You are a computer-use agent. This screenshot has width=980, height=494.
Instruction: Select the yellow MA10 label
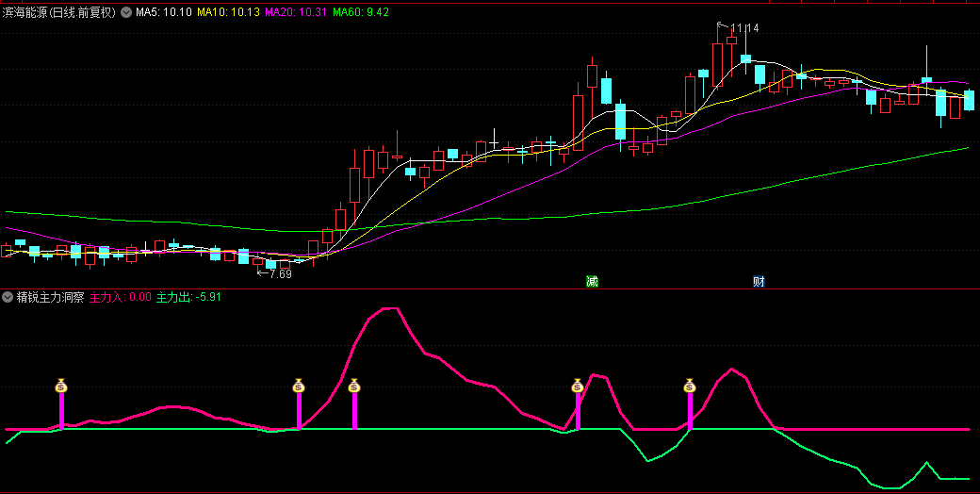227,12
